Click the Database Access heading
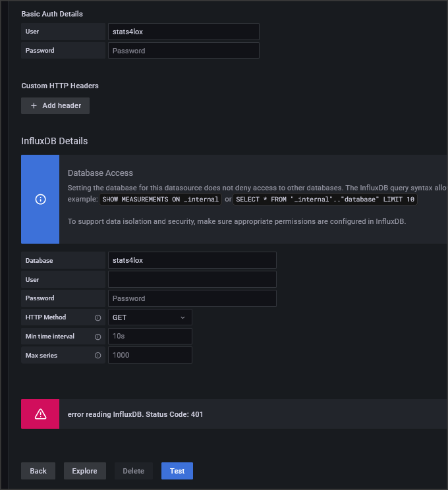The height and width of the screenshot is (490, 448). click(x=100, y=173)
